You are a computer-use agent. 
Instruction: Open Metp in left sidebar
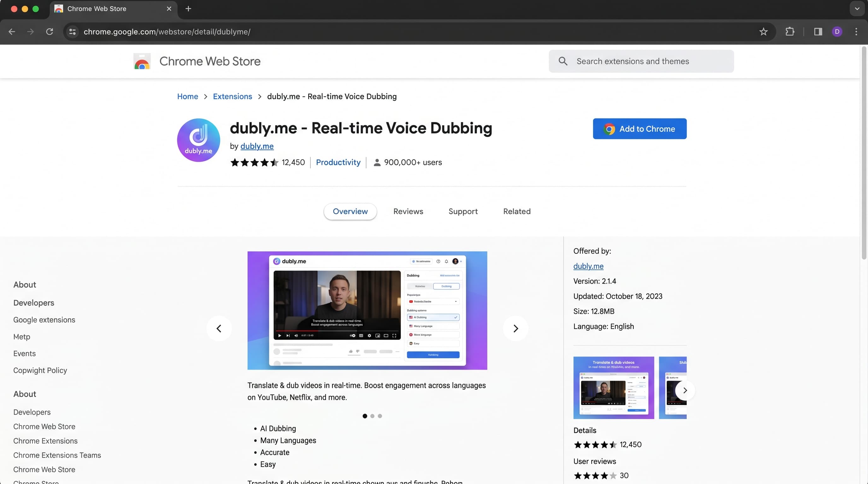(21, 337)
